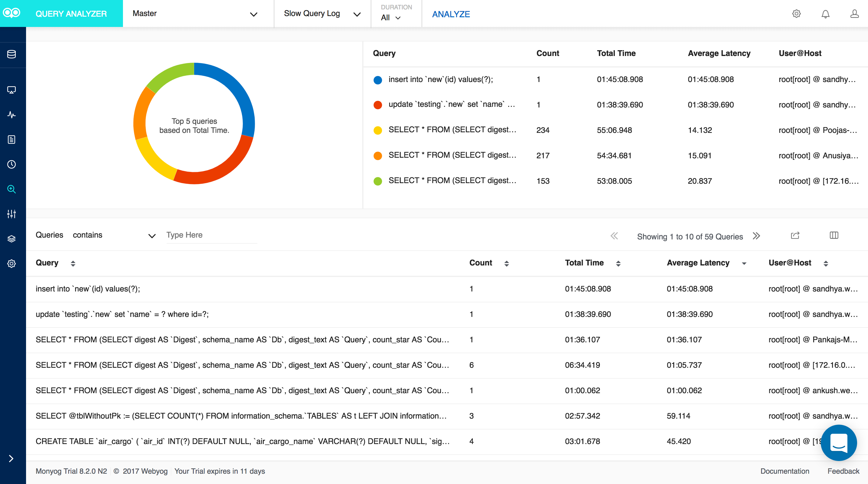Click the notification bell icon
The width and height of the screenshot is (868, 484).
(825, 14)
